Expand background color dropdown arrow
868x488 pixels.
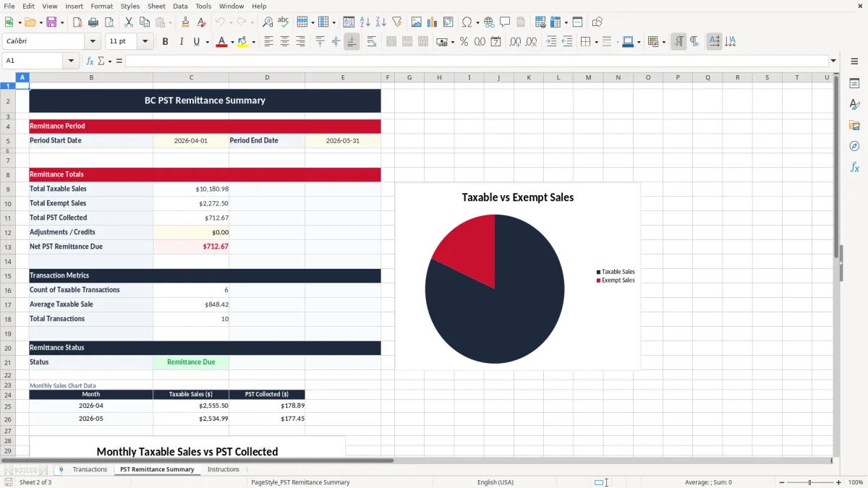pos(254,42)
